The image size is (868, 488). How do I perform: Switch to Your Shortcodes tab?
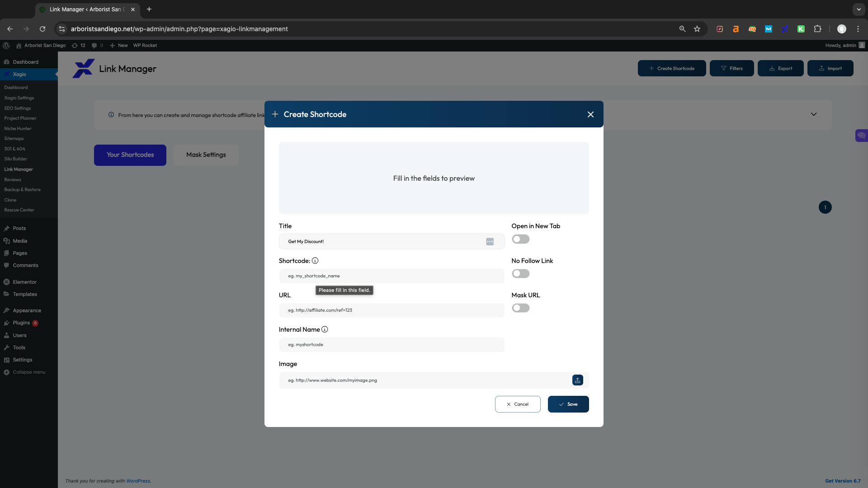click(x=130, y=155)
